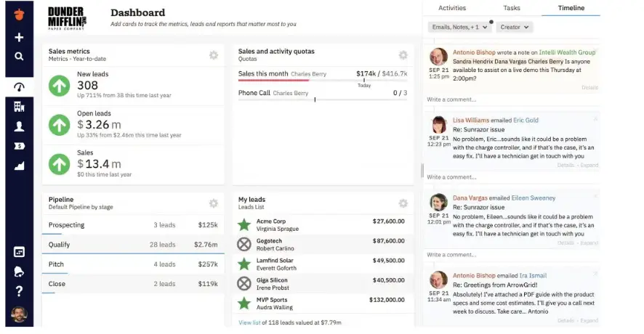Select Pitch pipeline stage row
Viewport: 644px width, 334px height.
[x=133, y=264]
